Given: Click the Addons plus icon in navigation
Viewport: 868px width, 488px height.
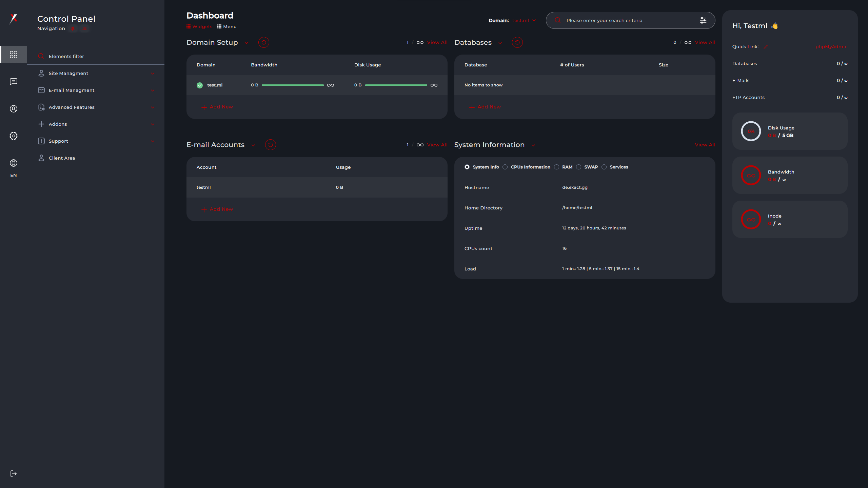Looking at the screenshot, I should 41,124.
